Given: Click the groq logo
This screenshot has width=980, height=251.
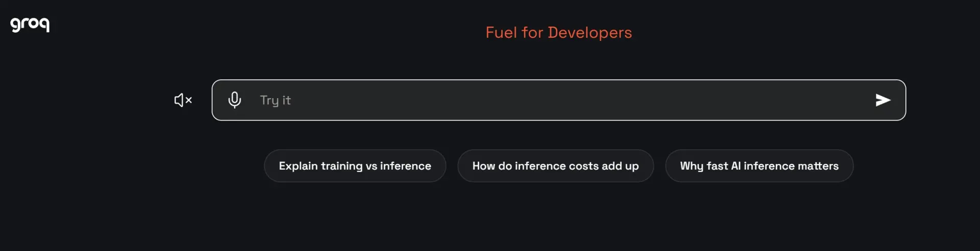Looking at the screenshot, I should (x=30, y=24).
